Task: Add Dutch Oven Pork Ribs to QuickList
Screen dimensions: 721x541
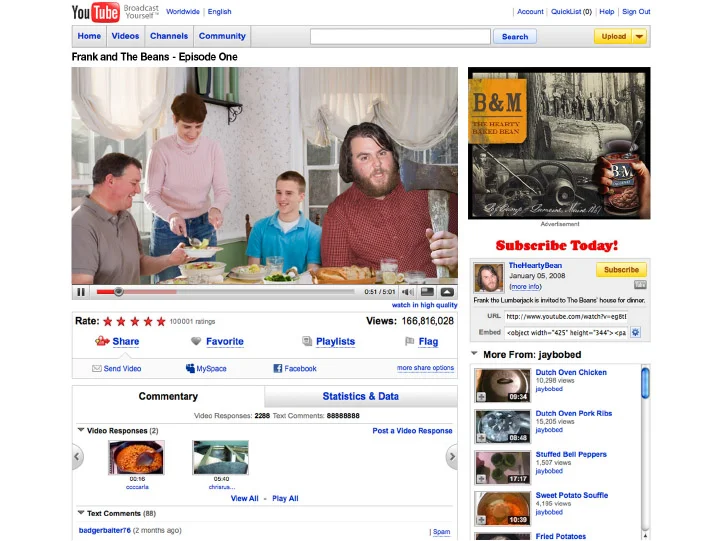Action: click(481, 438)
